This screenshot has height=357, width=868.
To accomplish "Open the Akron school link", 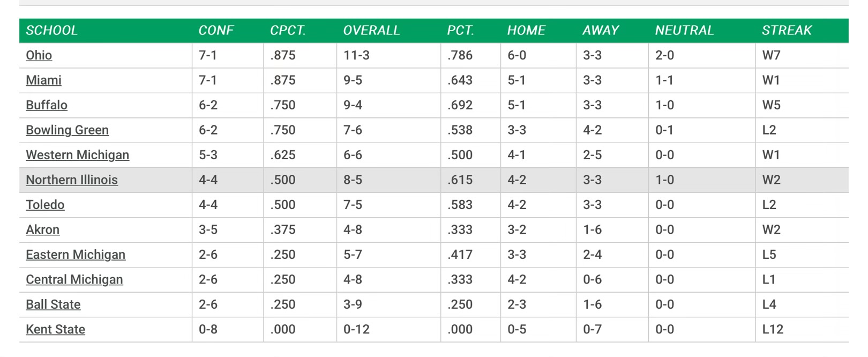I will coord(42,230).
